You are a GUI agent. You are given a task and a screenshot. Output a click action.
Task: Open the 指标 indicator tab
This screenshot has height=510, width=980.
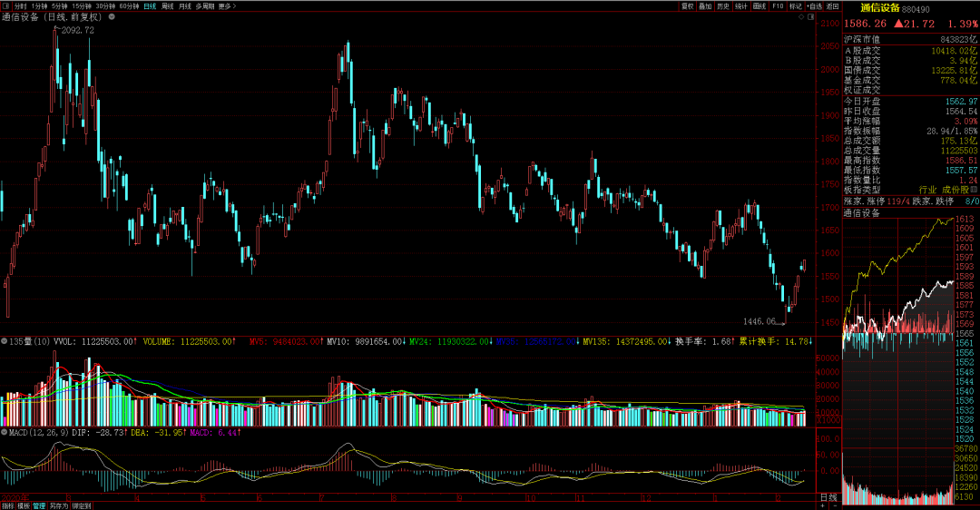pos(7,505)
